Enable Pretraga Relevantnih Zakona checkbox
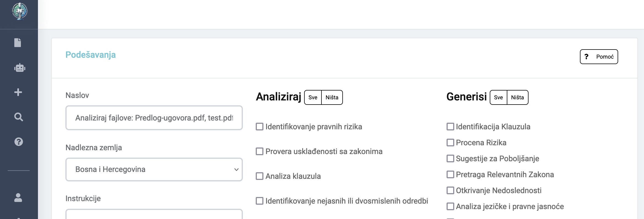The width and height of the screenshot is (644, 219). [450, 174]
